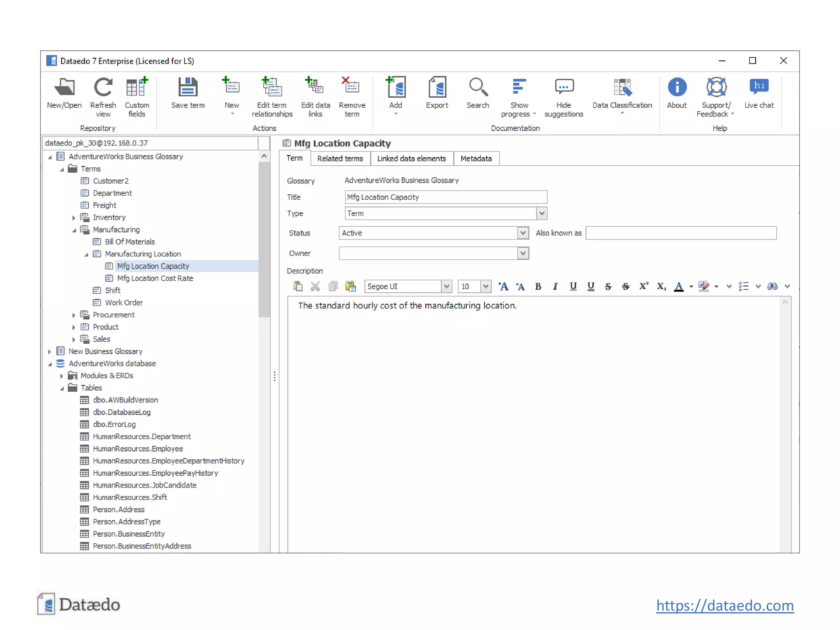The image size is (840, 630).
Task: Open the dataedo.com link
Action: [x=724, y=605]
